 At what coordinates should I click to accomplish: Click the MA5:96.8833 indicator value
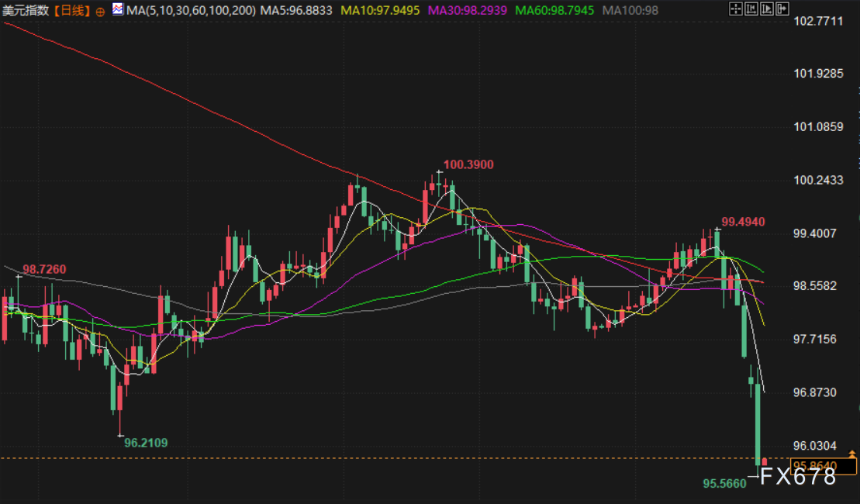click(297, 11)
